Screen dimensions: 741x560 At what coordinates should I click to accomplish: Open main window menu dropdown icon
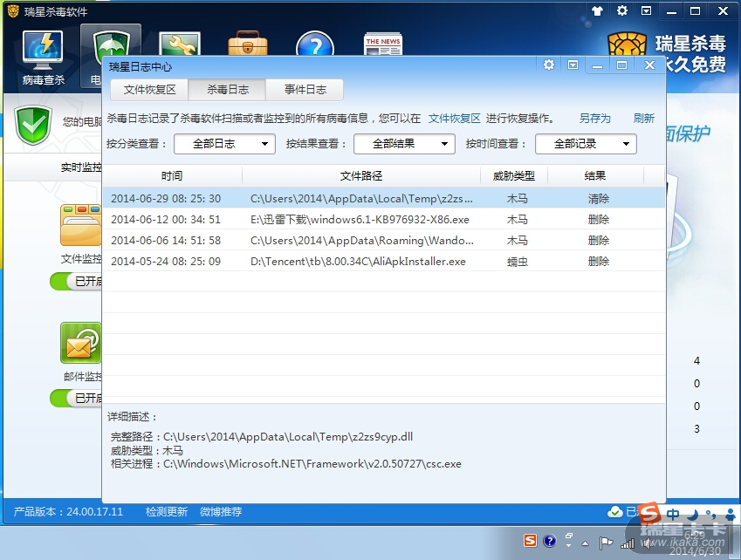[x=647, y=10]
